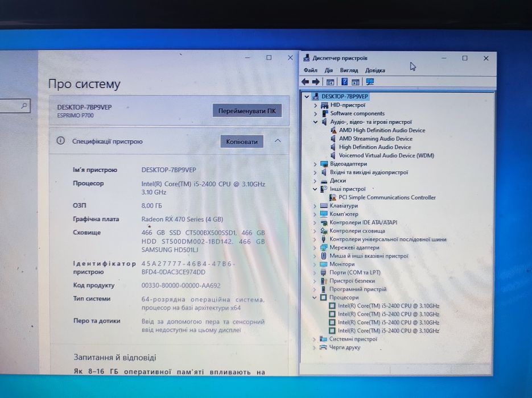Select the DESKTOP-7BP9VEP root node in tree
Image resolution: width=532 pixels, height=398 pixels.
point(344,96)
